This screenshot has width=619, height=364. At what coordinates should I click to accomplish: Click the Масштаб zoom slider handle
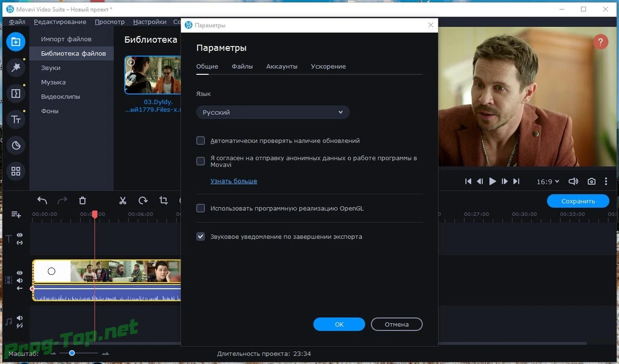click(x=72, y=353)
